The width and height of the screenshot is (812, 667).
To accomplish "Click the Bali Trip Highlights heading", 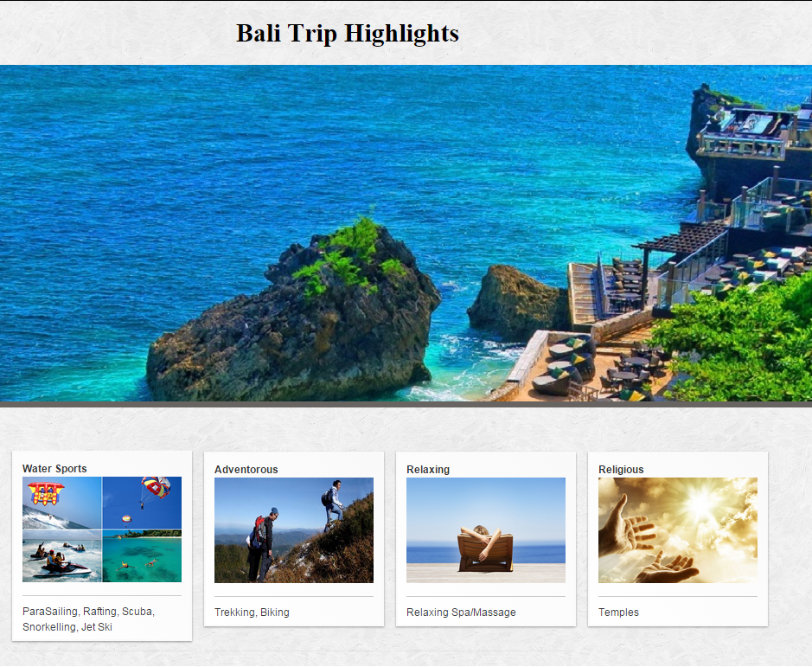I will [348, 34].
